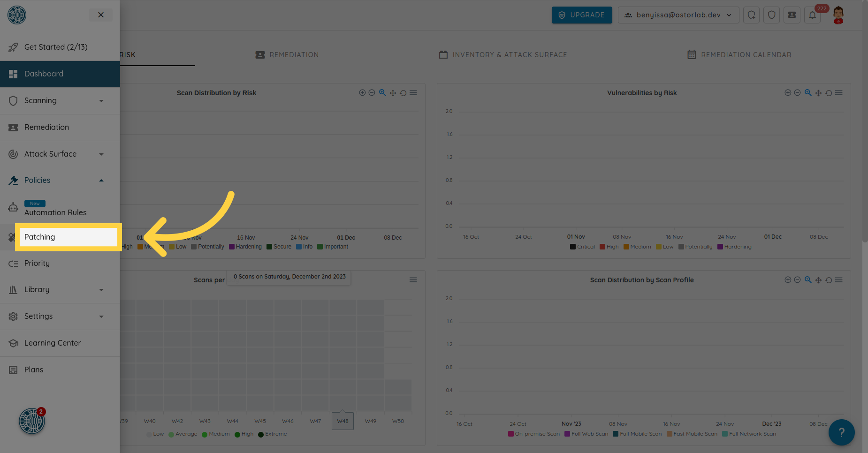Reset zoom on Scan Distribution by Risk chart
The width and height of the screenshot is (868, 453).
[403, 93]
